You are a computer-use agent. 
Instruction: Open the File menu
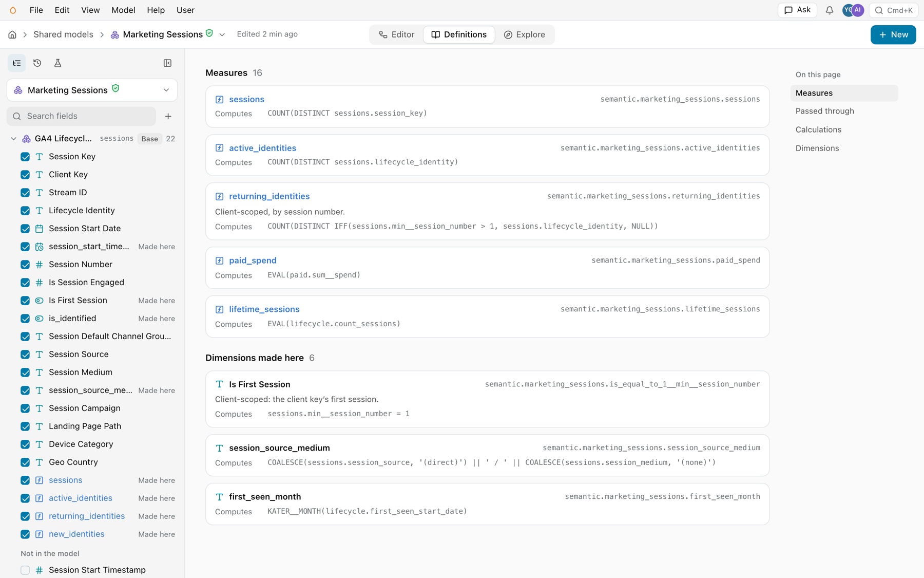point(36,10)
